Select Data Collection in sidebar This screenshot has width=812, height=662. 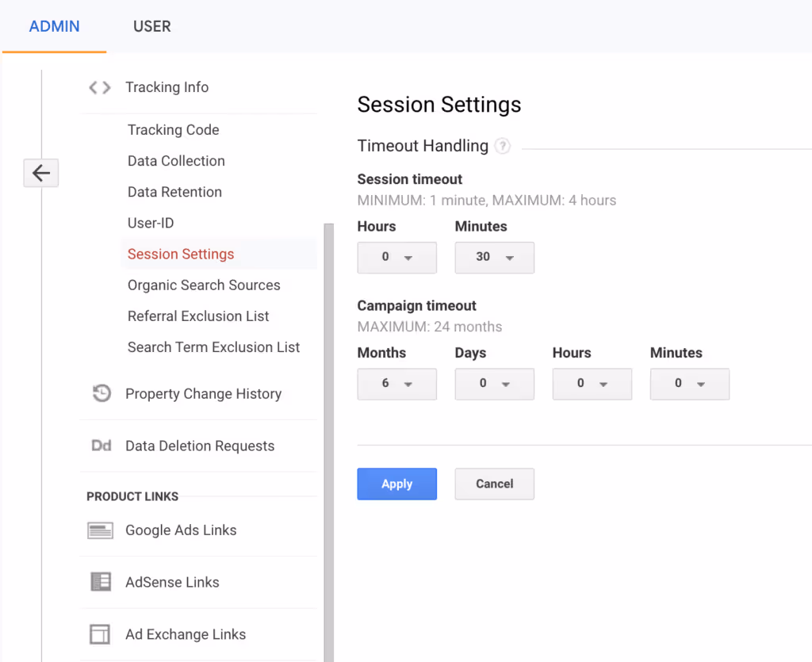176,161
